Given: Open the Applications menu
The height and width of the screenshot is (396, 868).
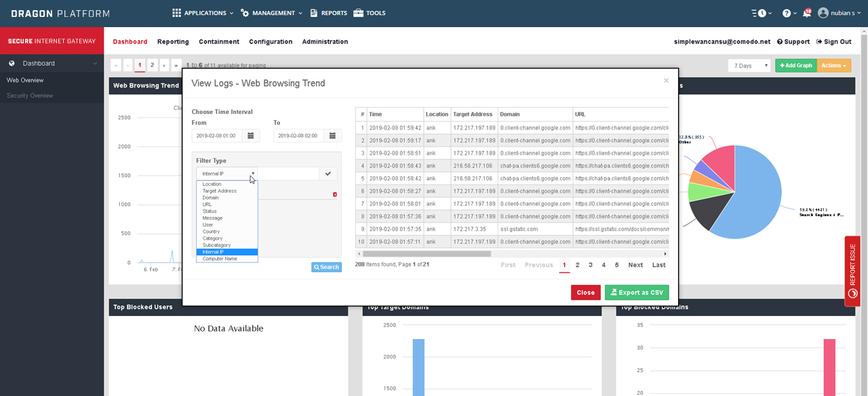Looking at the screenshot, I should pos(203,13).
